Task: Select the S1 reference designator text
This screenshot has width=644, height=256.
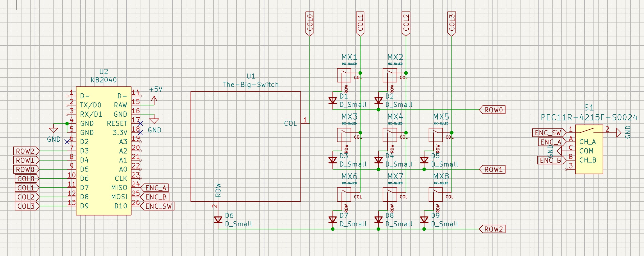Action: coord(589,108)
